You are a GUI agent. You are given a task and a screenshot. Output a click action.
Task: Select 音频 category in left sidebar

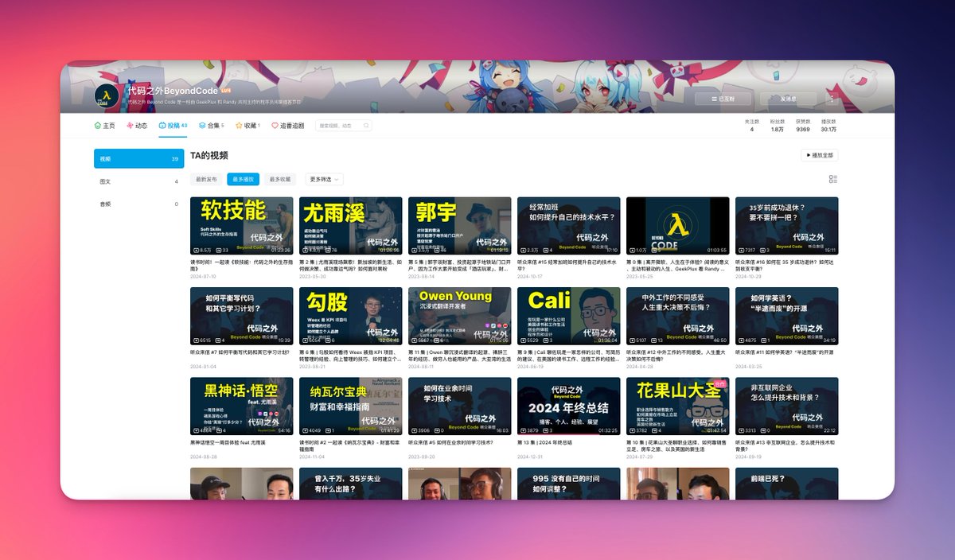pyautogui.click(x=138, y=204)
